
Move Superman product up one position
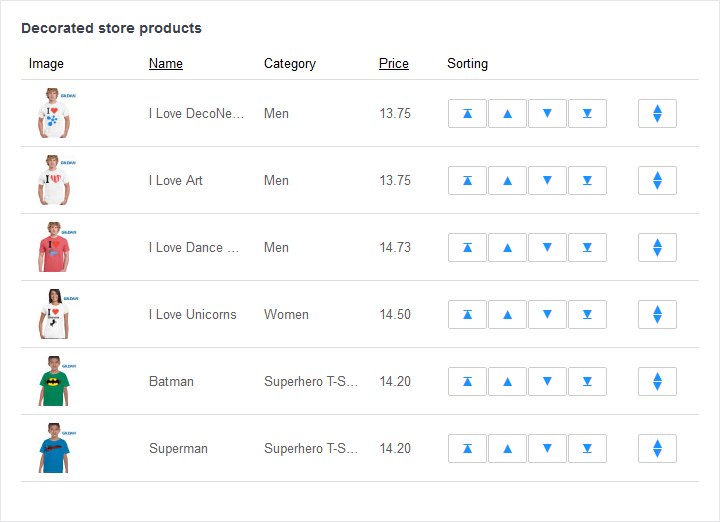[x=507, y=449]
